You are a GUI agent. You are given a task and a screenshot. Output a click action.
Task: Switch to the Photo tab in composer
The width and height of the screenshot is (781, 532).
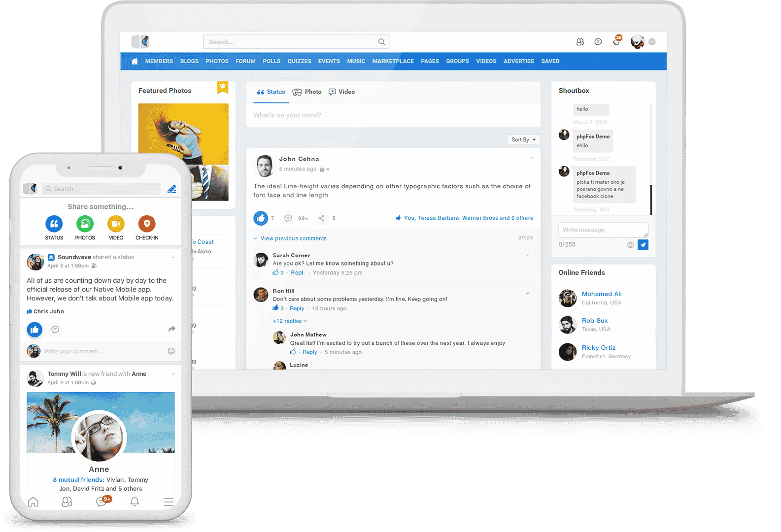[x=307, y=92]
